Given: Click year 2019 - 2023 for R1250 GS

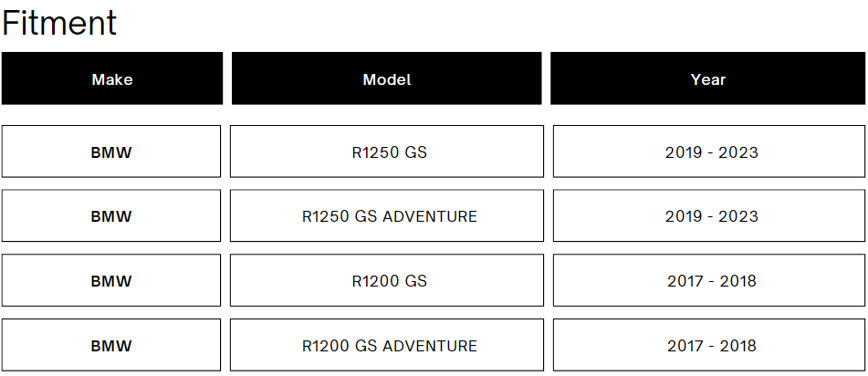Looking at the screenshot, I should click(710, 151).
